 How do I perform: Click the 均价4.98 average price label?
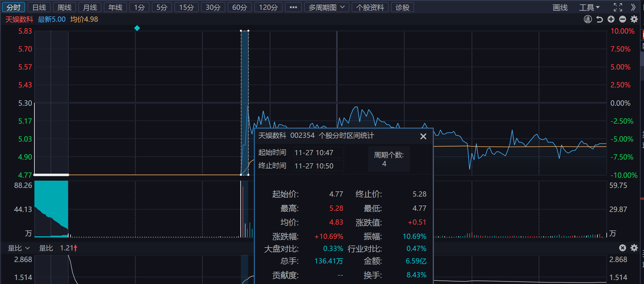pos(84,19)
